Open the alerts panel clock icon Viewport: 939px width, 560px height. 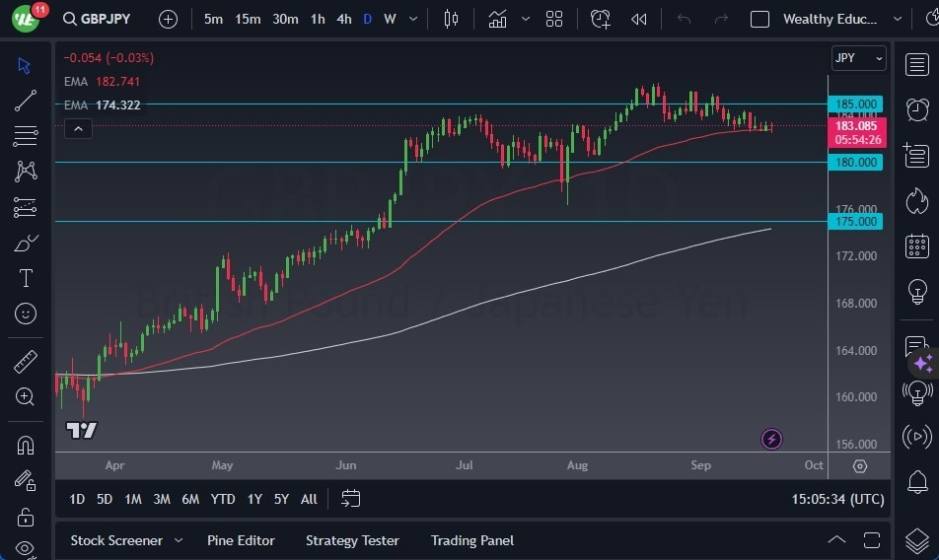click(x=917, y=109)
